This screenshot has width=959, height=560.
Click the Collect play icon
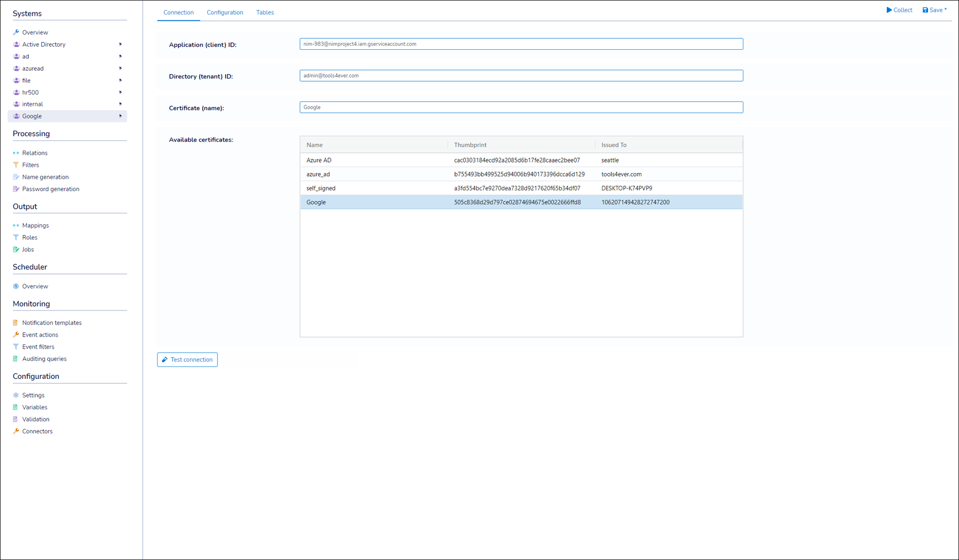point(889,10)
